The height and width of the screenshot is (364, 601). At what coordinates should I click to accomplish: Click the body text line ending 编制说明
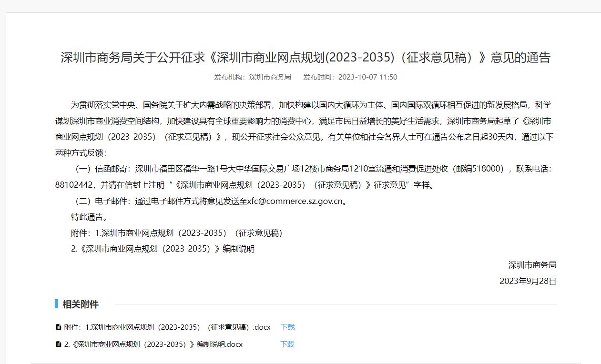[163, 249]
